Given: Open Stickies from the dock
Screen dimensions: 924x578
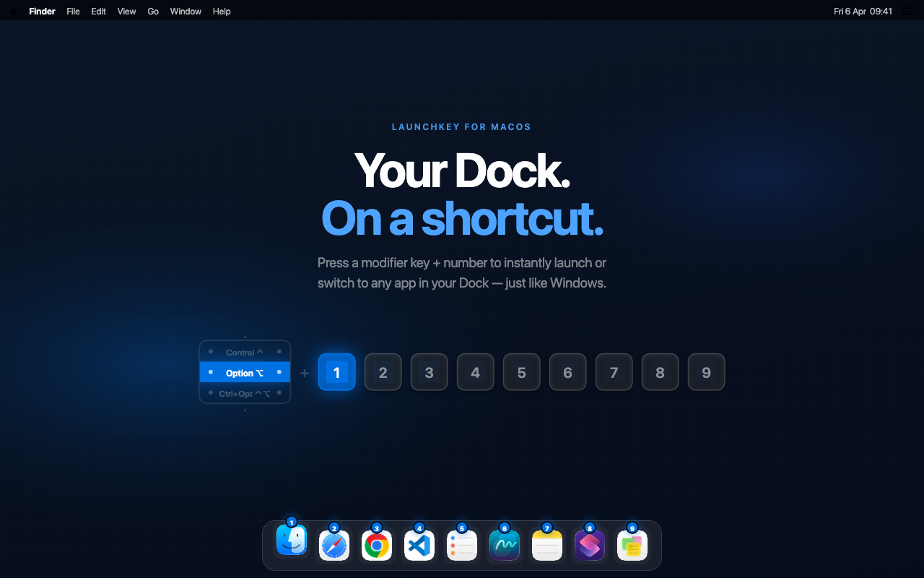Looking at the screenshot, I should pos(632,545).
